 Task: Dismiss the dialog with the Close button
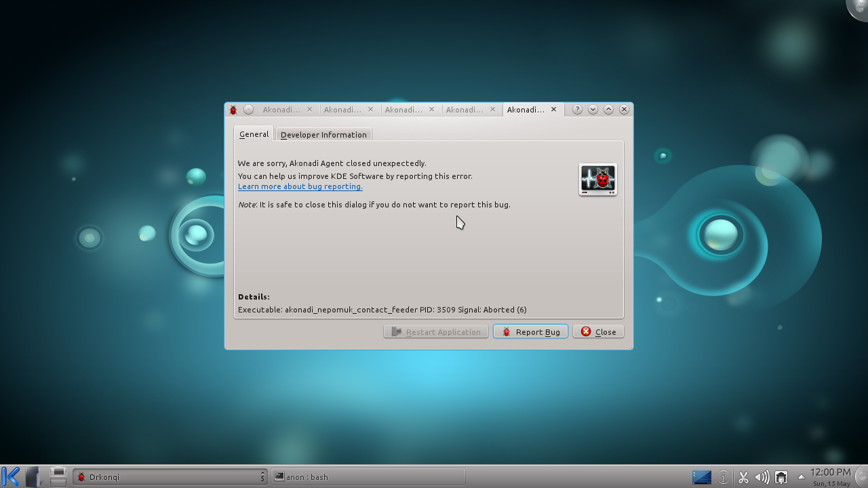coord(598,331)
